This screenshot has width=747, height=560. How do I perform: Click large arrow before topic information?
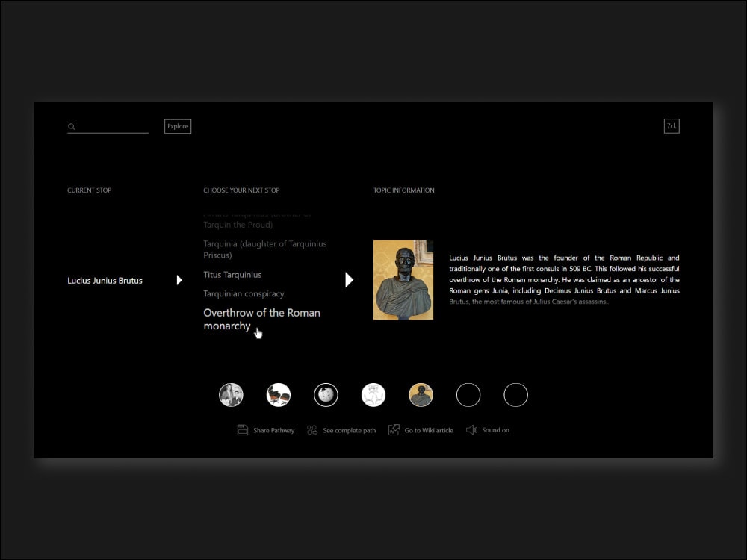click(349, 280)
